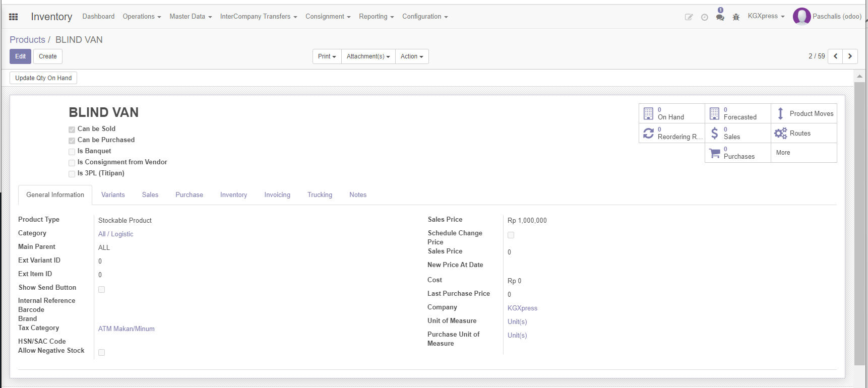Screen dimensions: 868x388
Task: Open the conversations chat icon
Action: (x=720, y=17)
